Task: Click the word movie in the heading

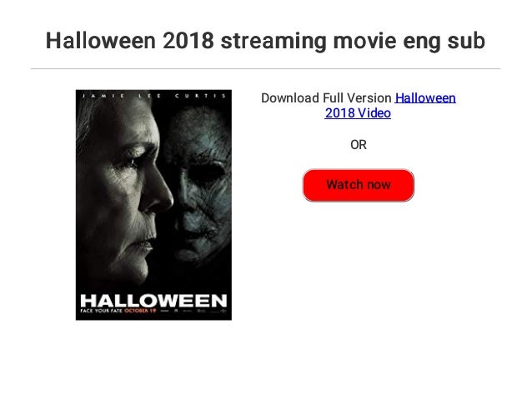Action: (364, 40)
